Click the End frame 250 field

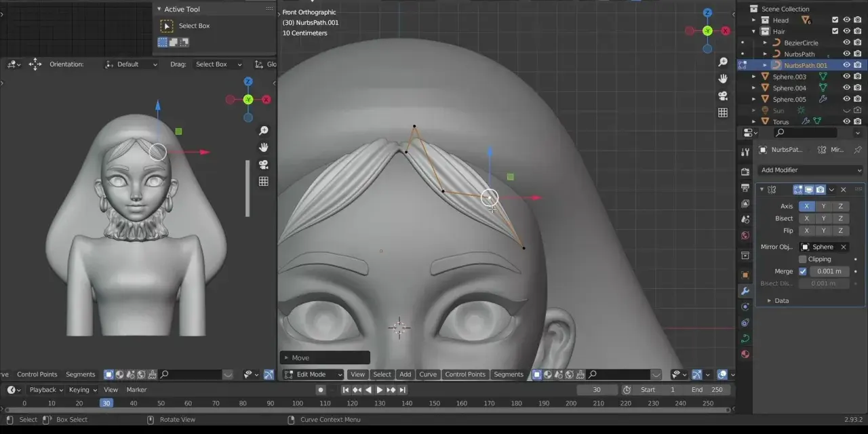click(x=707, y=390)
